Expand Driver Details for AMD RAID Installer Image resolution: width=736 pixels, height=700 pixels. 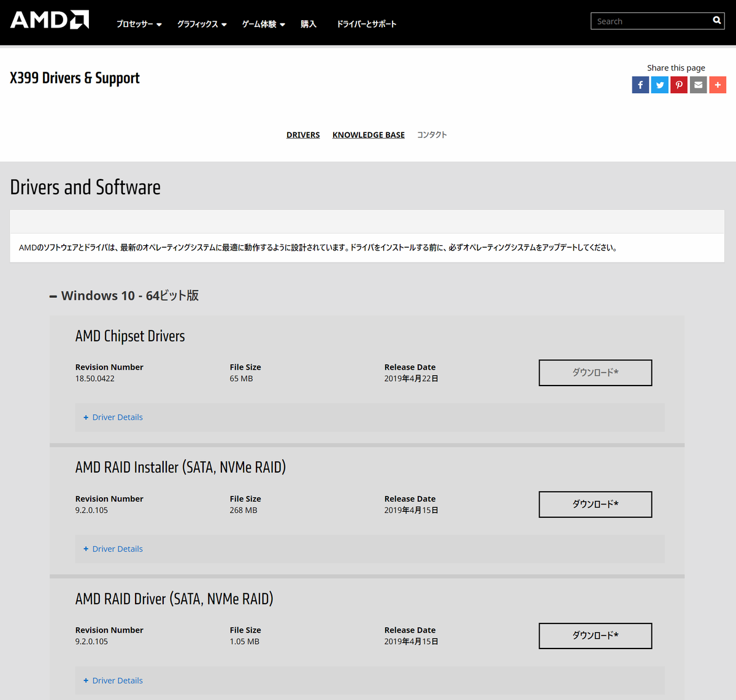click(x=113, y=549)
